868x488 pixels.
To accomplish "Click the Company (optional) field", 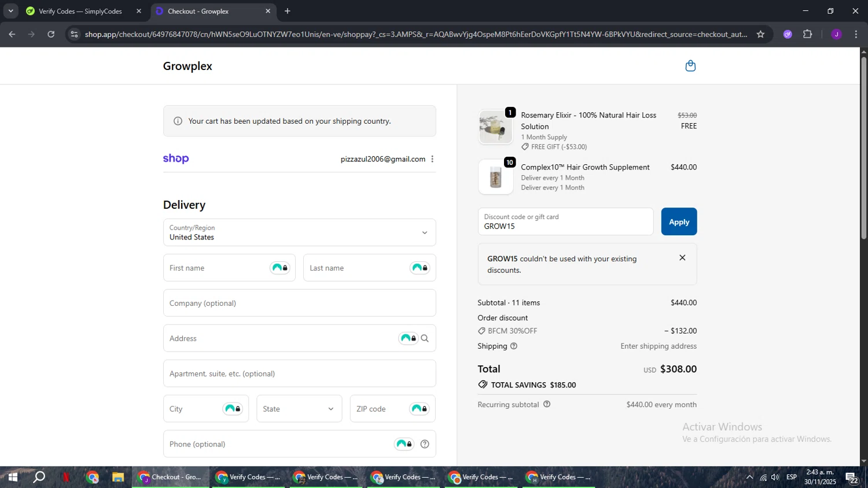I will point(299,303).
